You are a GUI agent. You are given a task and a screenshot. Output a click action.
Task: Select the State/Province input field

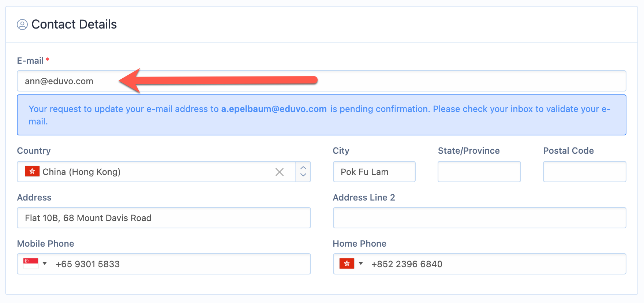pyautogui.click(x=479, y=172)
